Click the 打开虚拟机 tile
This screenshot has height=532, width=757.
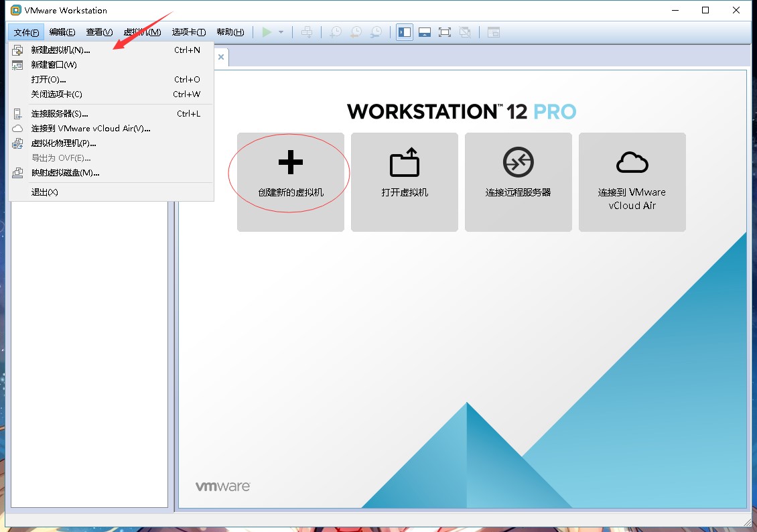(x=405, y=182)
